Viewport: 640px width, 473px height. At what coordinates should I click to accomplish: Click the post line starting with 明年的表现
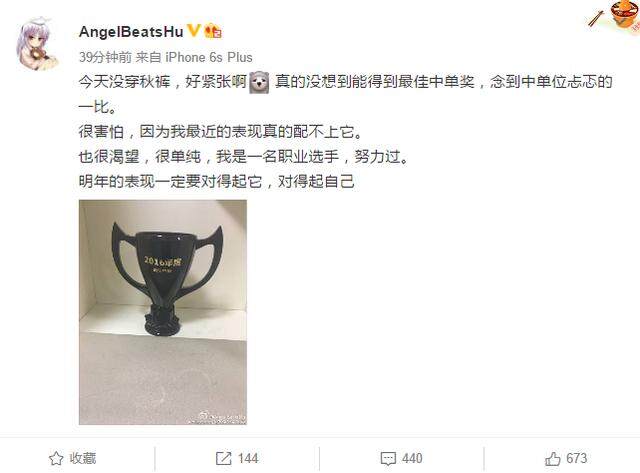click(x=216, y=181)
